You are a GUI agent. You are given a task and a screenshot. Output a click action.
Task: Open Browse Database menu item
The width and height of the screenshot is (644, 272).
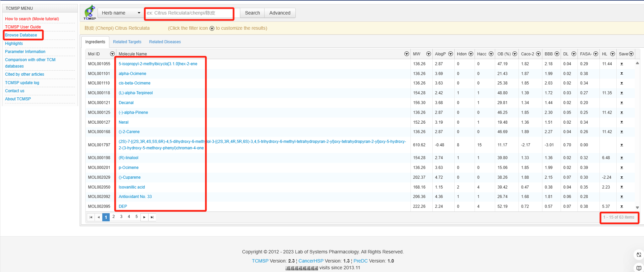tap(21, 35)
